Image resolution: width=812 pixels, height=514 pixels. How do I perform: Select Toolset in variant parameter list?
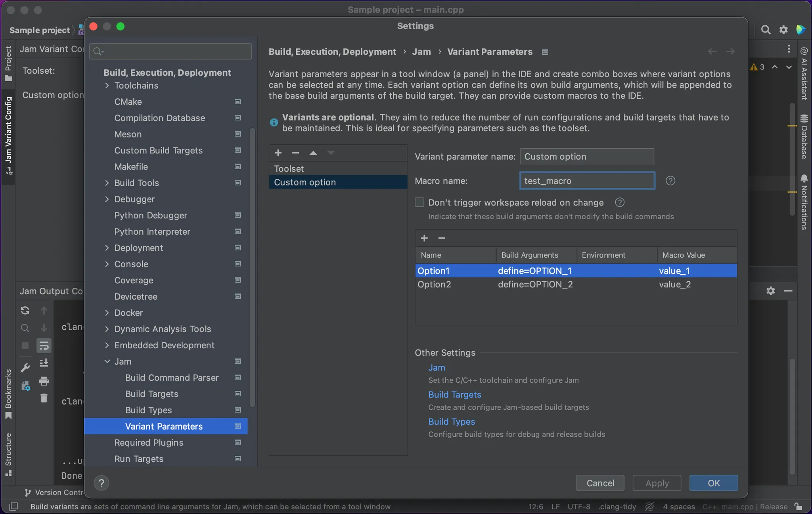coord(338,168)
